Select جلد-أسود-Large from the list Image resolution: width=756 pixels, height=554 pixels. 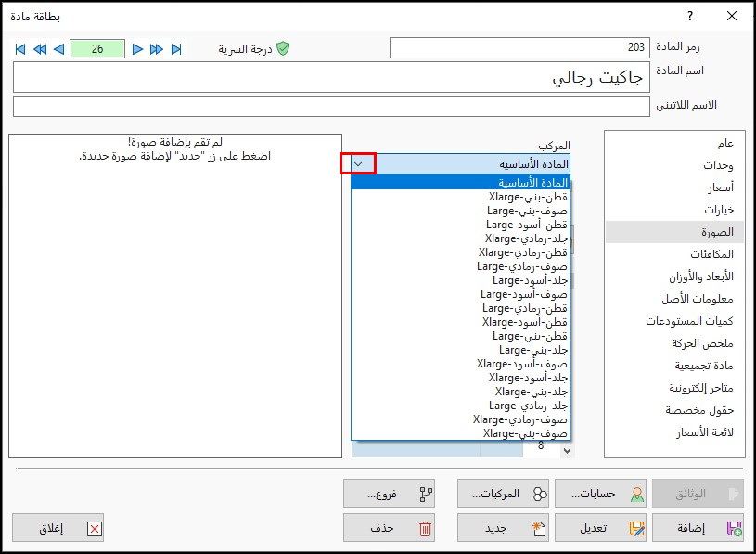click(460, 280)
